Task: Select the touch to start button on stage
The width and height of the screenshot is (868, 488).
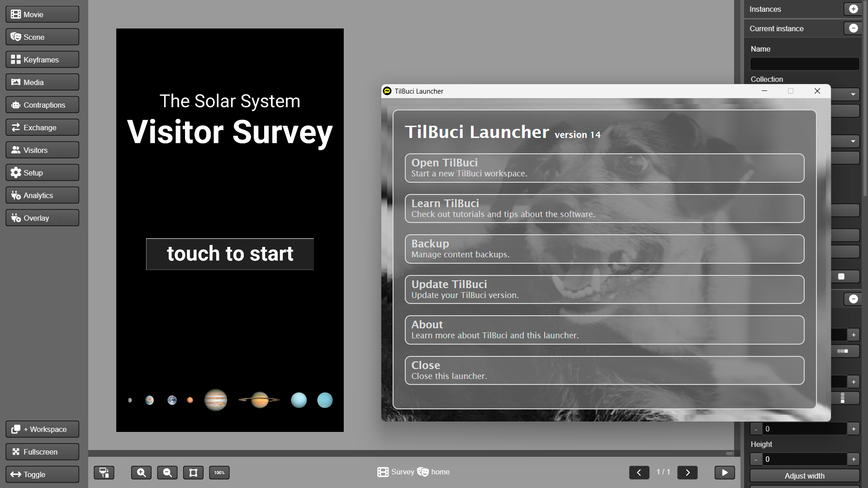Action: (230, 254)
